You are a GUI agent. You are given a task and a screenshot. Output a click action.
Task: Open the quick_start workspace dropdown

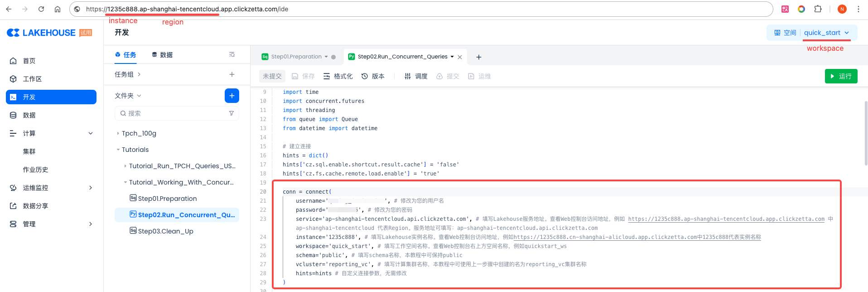click(827, 33)
